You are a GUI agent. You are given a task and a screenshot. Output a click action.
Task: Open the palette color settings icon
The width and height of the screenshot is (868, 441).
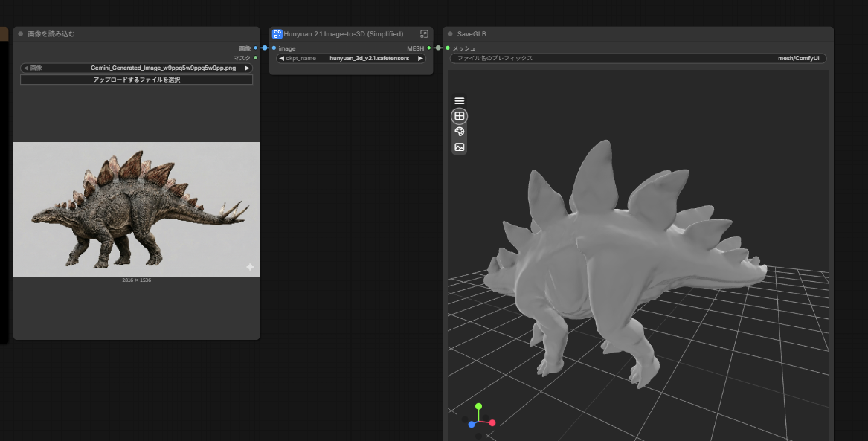[460, 132]
